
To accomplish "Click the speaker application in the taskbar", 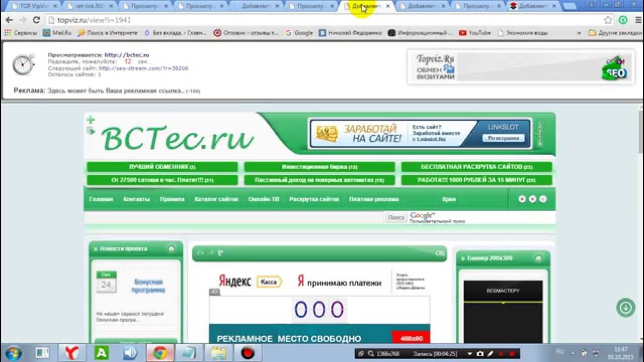I will click(x=131, y=352).
